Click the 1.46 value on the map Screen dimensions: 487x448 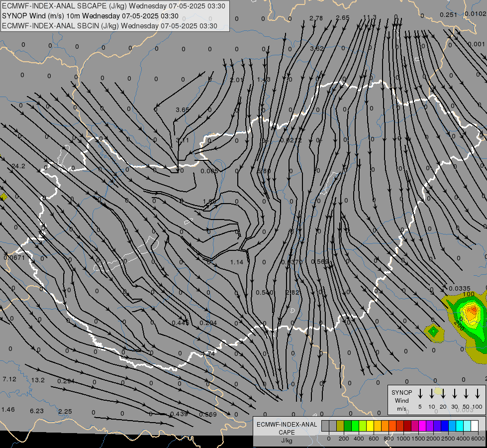(x=8, y=410)
